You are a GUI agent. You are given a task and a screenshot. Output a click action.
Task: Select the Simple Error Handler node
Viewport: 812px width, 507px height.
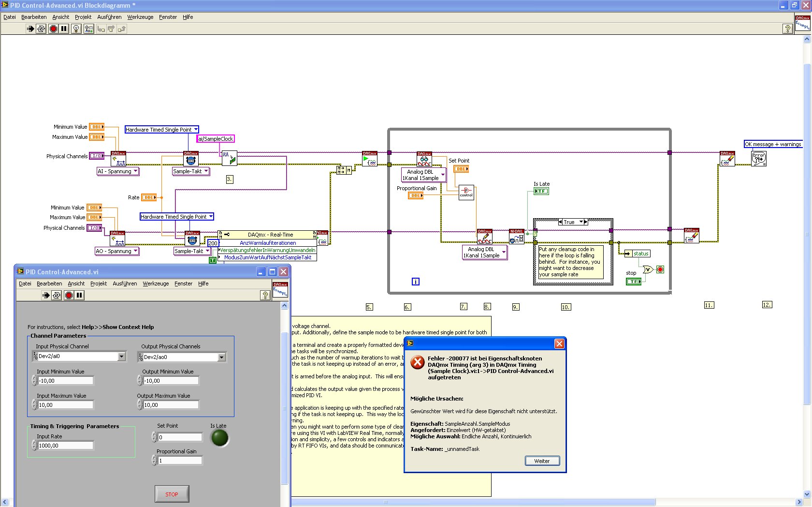tap(759, 159)
